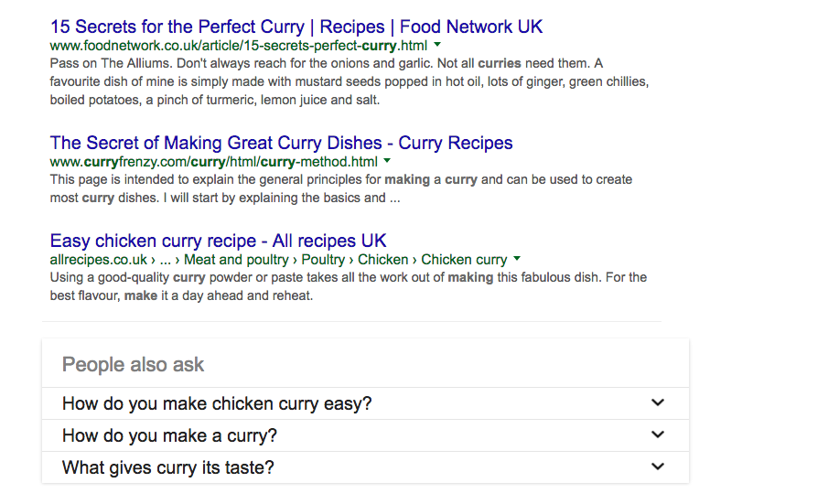
Task: Expand chevron for "What gives curry its taste?"
Action: tap(657, 466)
